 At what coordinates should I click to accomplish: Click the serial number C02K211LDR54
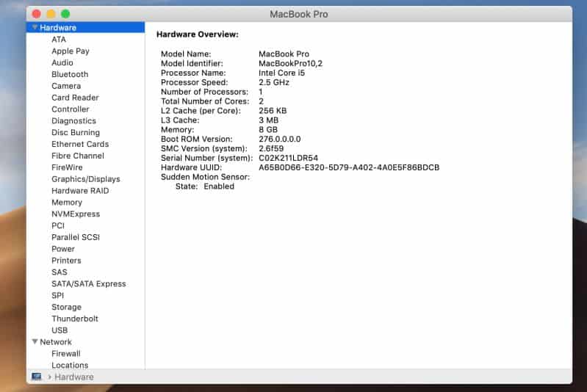pyautogui.click(x=288, y=158)
